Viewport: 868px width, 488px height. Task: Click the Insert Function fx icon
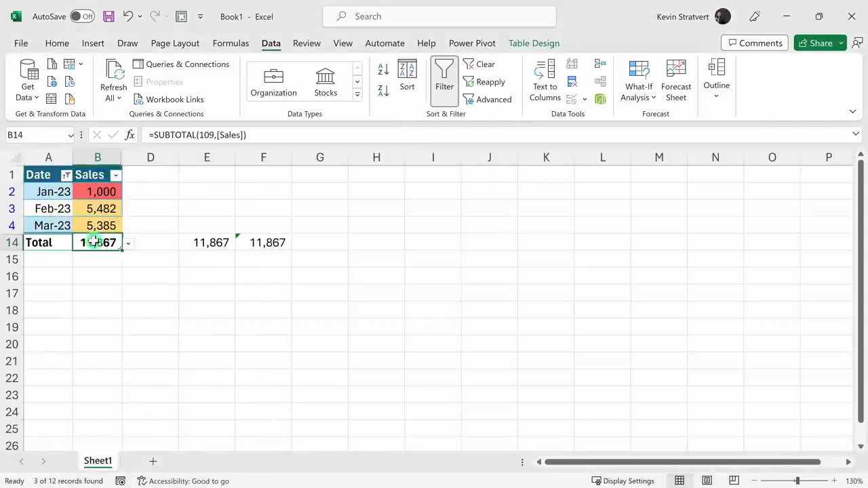click(x=130, y=135)
